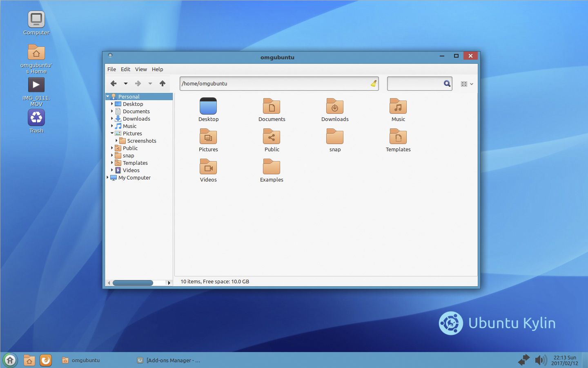588x368 pixels.
Task: Switch to Add-ons Manager taskbar window
Action: (x=169, y=360)
